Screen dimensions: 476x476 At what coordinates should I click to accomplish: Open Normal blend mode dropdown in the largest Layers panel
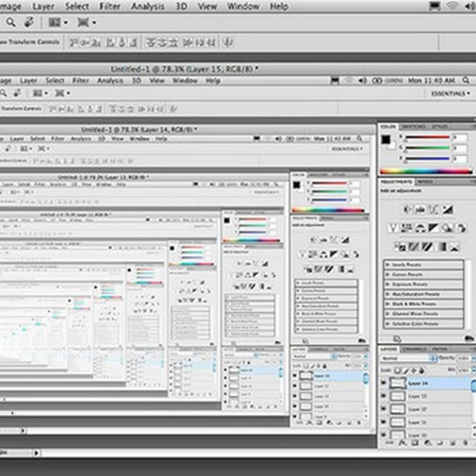408,359
